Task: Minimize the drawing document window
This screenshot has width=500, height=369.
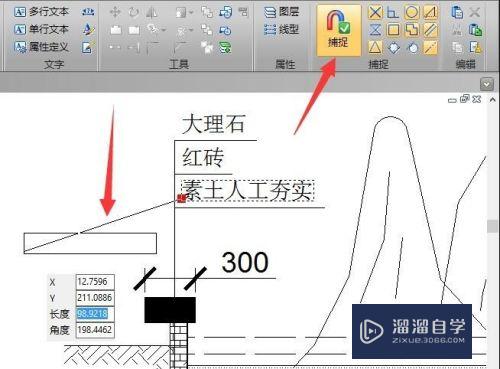Action: pos(452,100)
